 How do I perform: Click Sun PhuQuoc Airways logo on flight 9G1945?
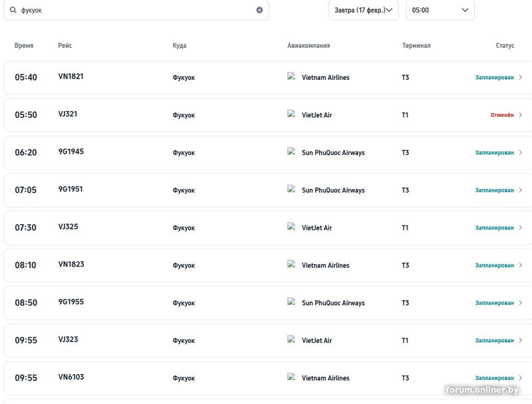[291, 152]
